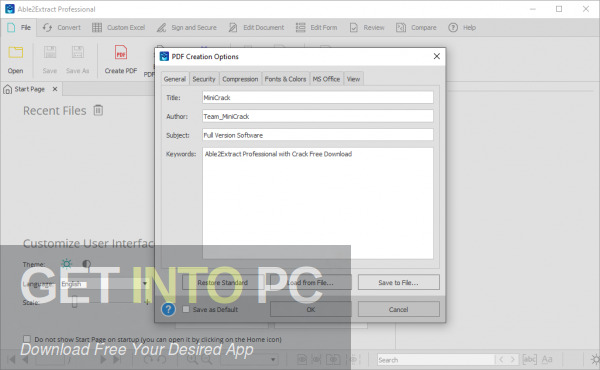The height and width of the screenshot is (370, 600).
Task: Open the Sign and Secure tab
Action: (187, 28)
